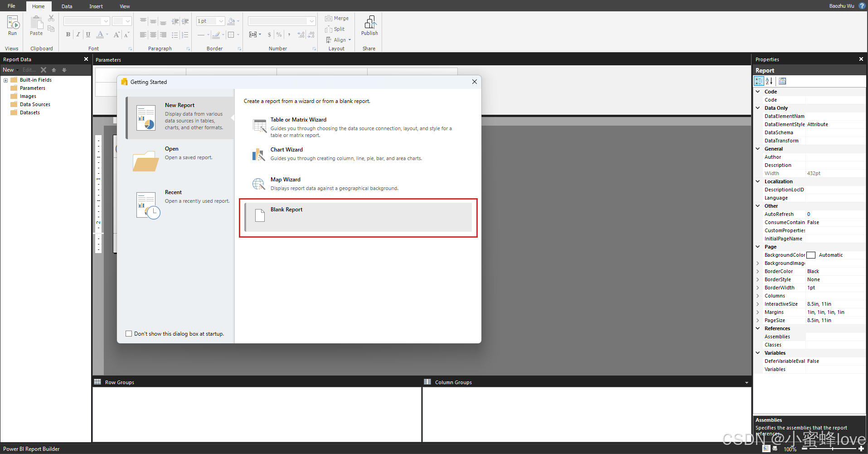Click the currency dollar format icon
Image resolution: width=868 pixels, height=454 pixels.
pyautogui.click(x=269, y=34)
